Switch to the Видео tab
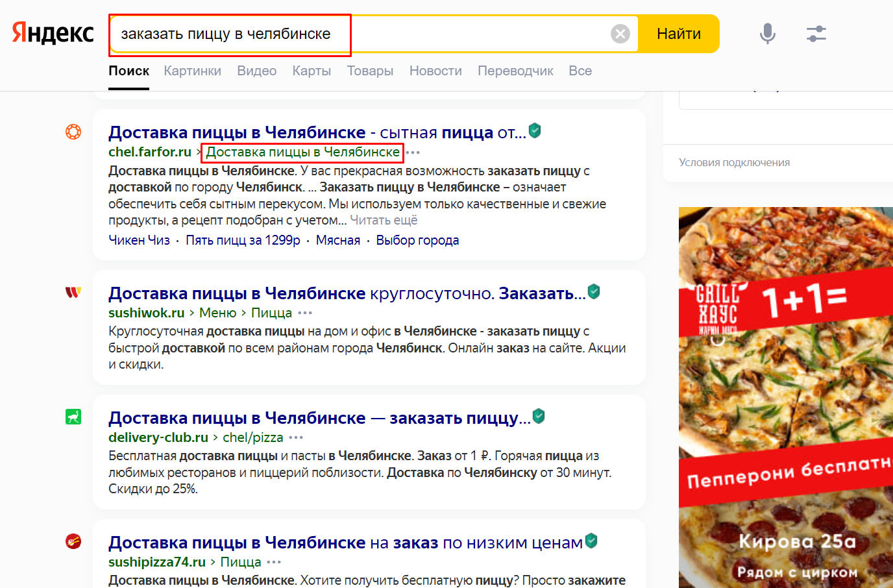The image size is (893, 588). click(x=257, y=71)
